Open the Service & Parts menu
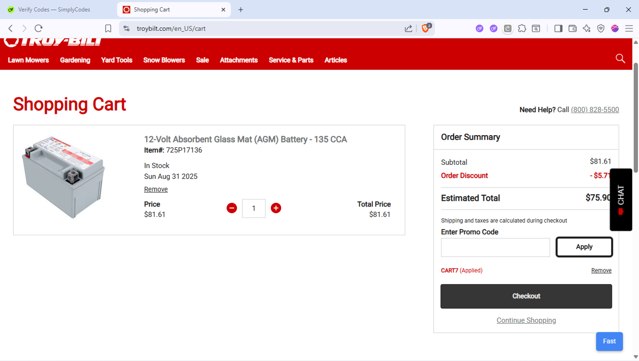The width and height of the screenshot is (639, 361). click(x=291, y=60)
